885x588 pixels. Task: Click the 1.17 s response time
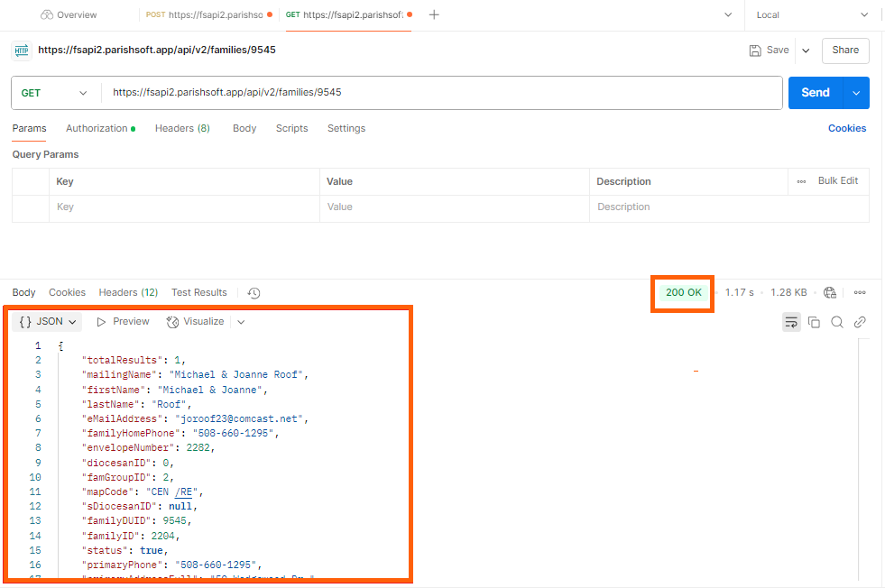point(740,293)
